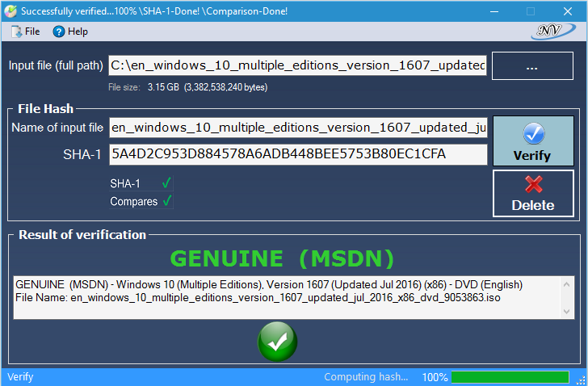Screen dimensions: 588x386
Task: Click the NV logo icon
Action: (x=552, y=31)
